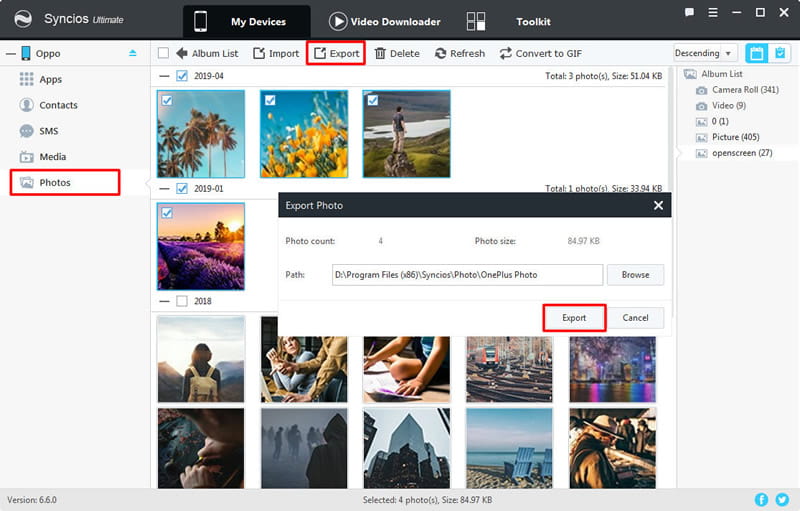Screen dimensions: 800x511
Task: Select the lavender sunset thumbnail
Action: click(201, 246)
